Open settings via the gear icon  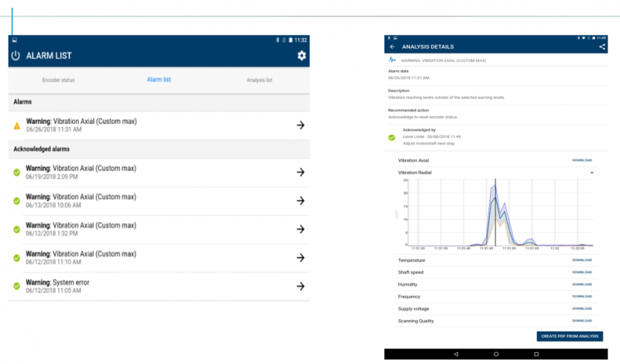pos(301,56)
